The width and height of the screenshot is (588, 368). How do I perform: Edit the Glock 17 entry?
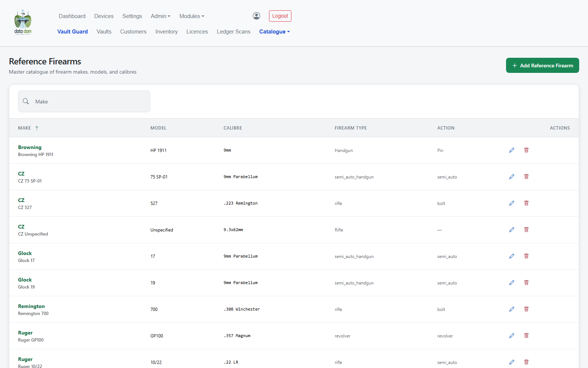[x=512, y=256]
